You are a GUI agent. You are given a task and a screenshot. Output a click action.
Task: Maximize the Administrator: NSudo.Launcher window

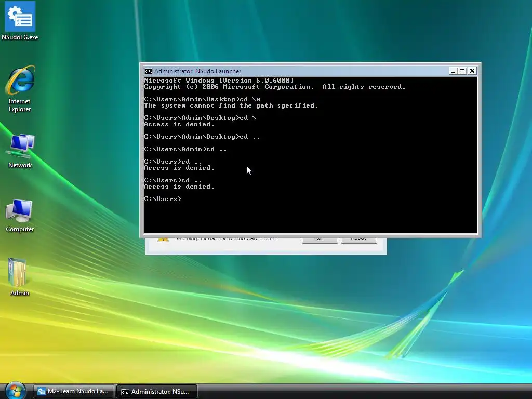click(462, 71)
